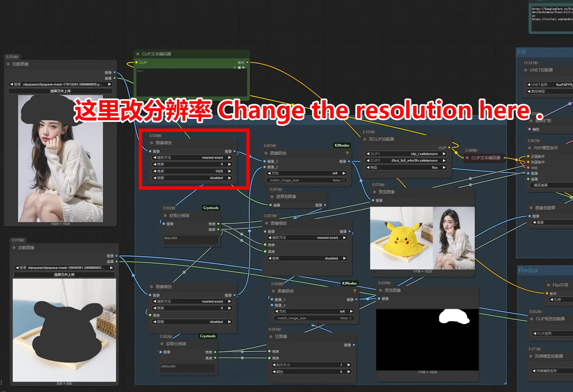Click 选择文件上传 under clipspace-mask-18945581
This screenshot has width=573, height=392.
pos(64,275)
